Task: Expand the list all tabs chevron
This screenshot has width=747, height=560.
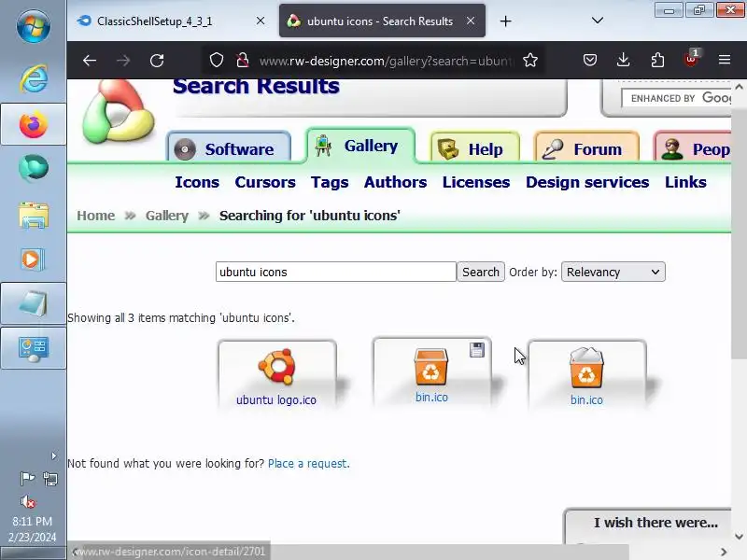Action: pos(598,21)
